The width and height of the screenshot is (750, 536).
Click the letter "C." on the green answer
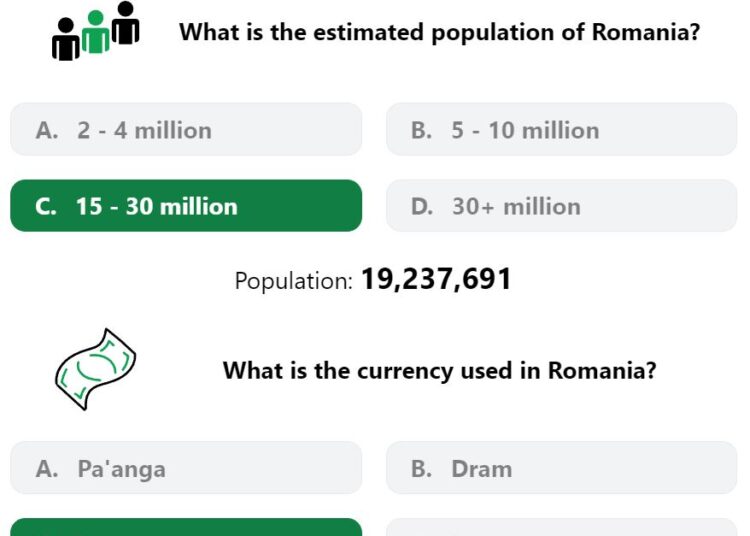click(46, 207)
